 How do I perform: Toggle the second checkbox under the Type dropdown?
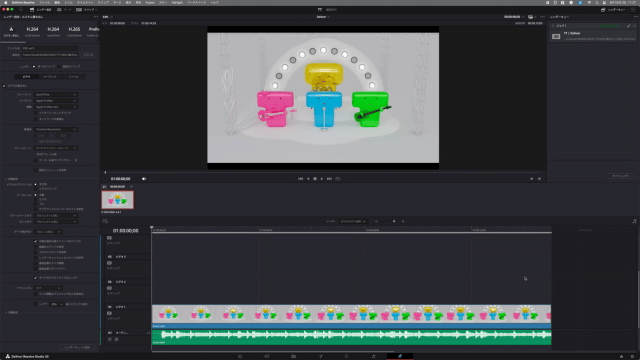click(36, 119)
